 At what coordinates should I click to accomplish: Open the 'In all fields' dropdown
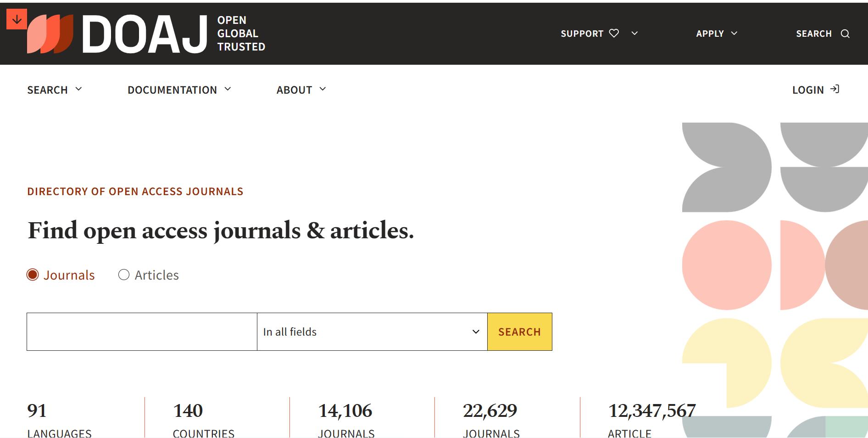[x=372, y=331]
